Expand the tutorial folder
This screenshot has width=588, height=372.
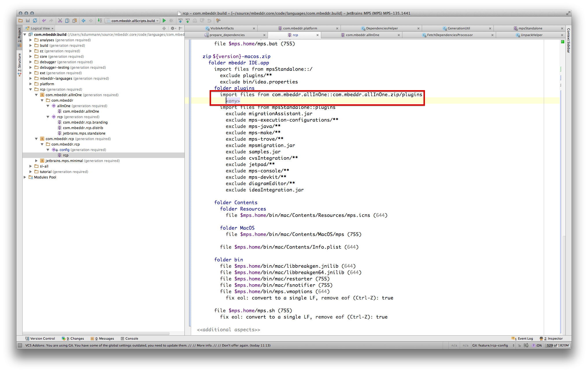click(31, 172)
